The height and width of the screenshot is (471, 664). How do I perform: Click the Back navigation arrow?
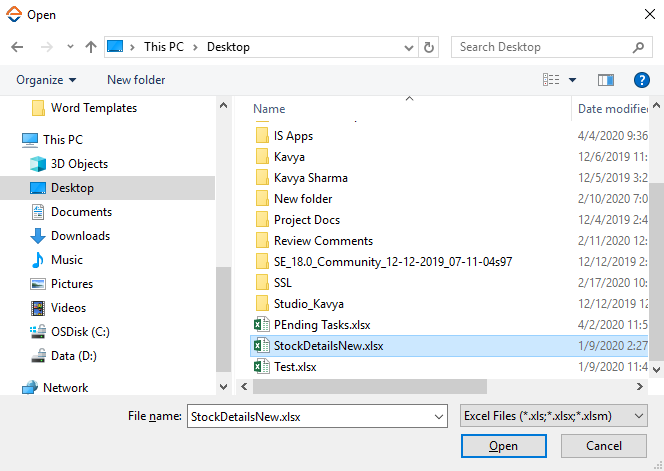(17, 47)
